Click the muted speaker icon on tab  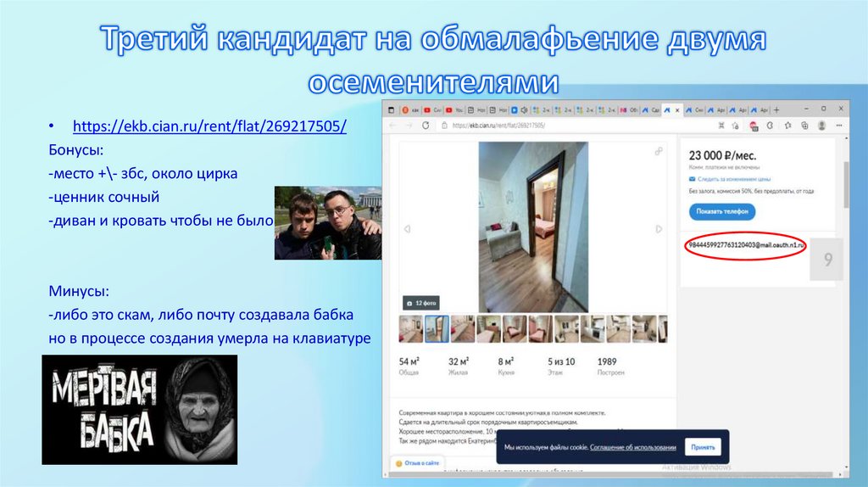524,109
